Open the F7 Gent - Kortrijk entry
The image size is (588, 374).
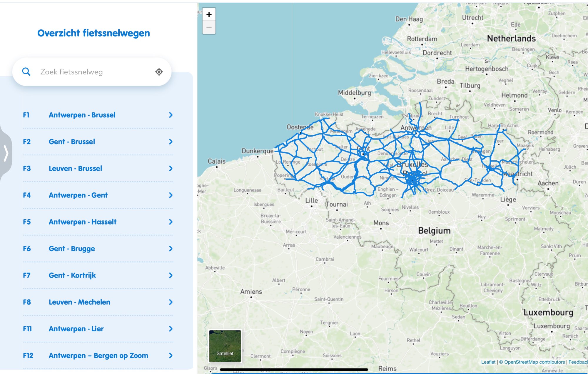[x=72, y=275]
